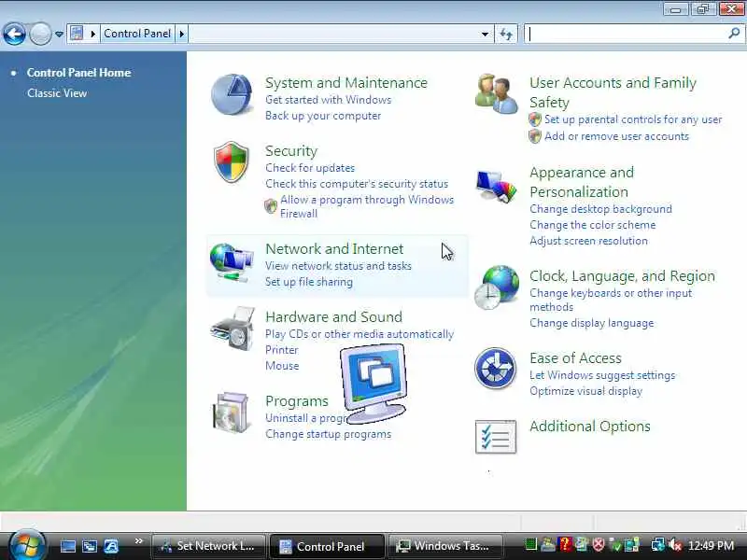Click the shield icon beside Add or remove user accounts
The height and width of the screenshot is (560, 747).
tap(535, 136)
